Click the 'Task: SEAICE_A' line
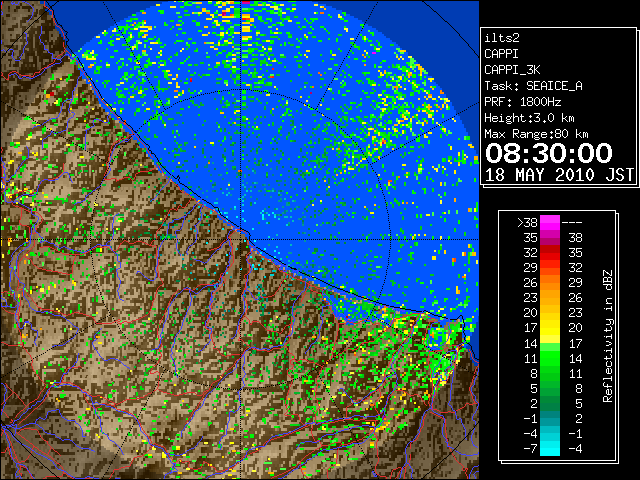This screenshot has width=640, height=480. 533,86
